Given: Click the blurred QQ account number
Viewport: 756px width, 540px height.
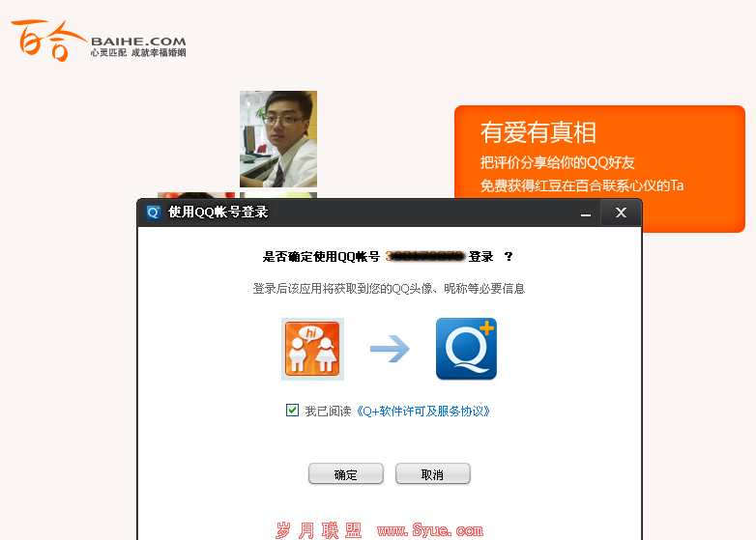Looking at the screenshot, I should 424,256.
